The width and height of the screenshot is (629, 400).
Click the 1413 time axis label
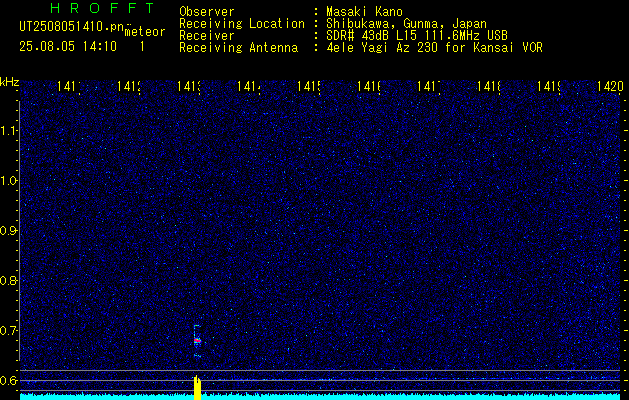click(189, 86)
